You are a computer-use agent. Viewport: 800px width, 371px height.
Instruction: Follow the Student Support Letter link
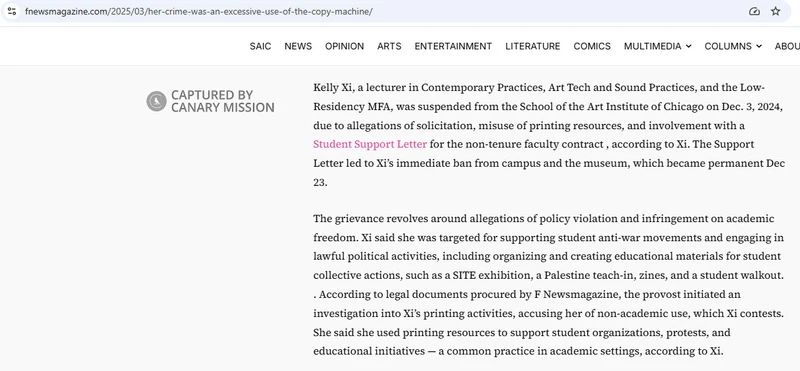coord(370,144)
